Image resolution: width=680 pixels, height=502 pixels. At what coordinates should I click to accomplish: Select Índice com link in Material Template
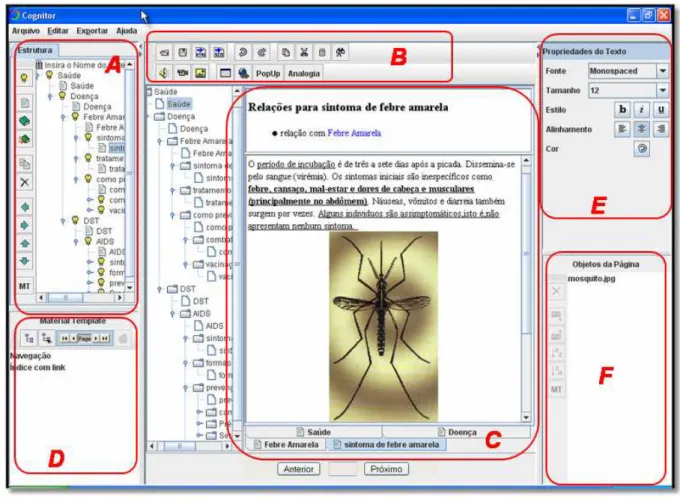tap(38, 368)
